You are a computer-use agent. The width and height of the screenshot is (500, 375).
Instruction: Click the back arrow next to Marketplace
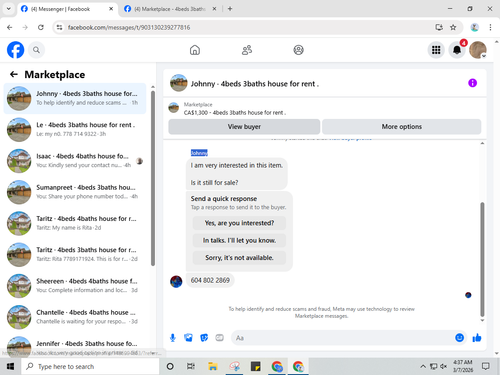coord(14,74)
